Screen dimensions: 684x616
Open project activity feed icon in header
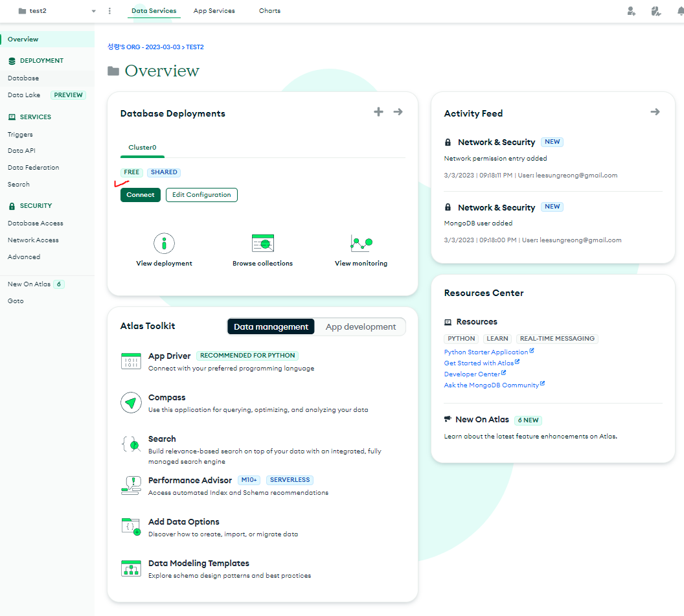pyautogui.click(x=656, y=11)
